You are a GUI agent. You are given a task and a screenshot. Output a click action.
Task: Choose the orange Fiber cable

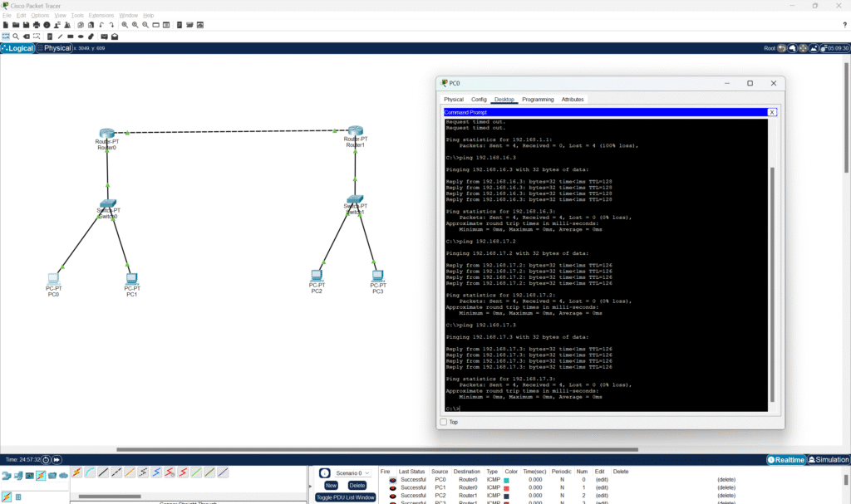130,472
